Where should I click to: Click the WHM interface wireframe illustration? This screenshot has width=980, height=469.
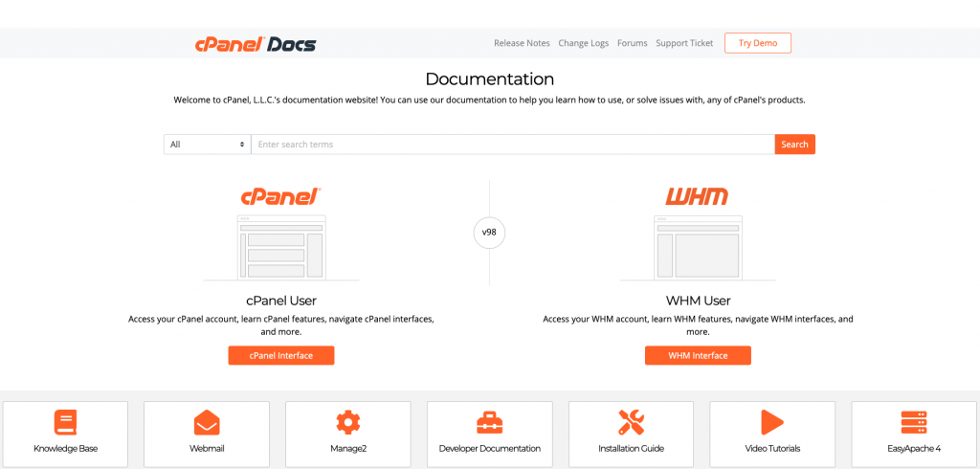click(698, 248)
